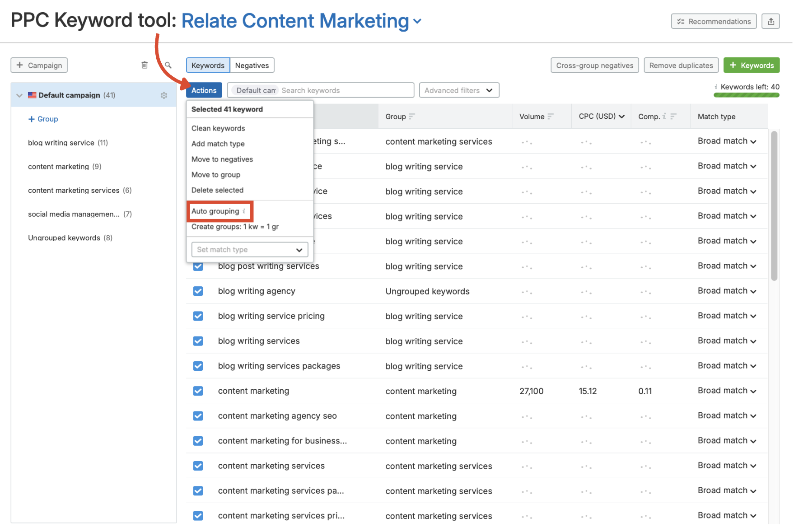Viewport: 794px width, 532px height.
Task: Select Auto grouping from Actions menu
Action: pos(216,211)
